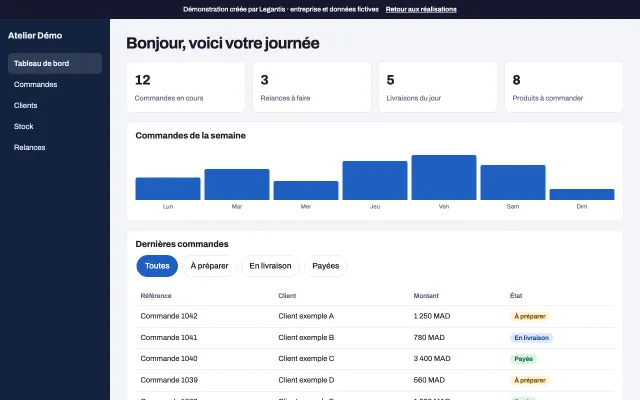
Task: Click the Dim bar in the chart
Action: tap(582, 194)
